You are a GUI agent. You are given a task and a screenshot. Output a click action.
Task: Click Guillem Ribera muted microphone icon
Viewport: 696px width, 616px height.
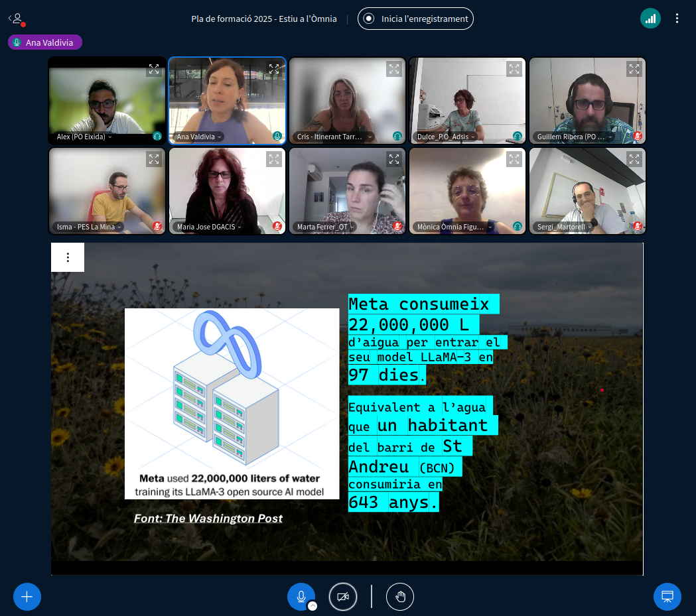[x=638, y=136]
